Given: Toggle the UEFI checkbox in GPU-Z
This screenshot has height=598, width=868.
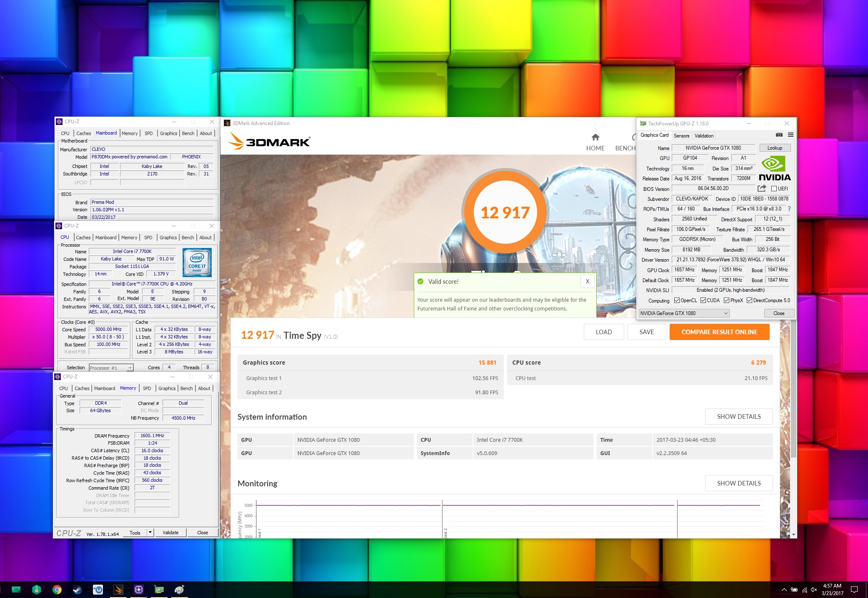Looking at the screenshot, I should [774, 189].
